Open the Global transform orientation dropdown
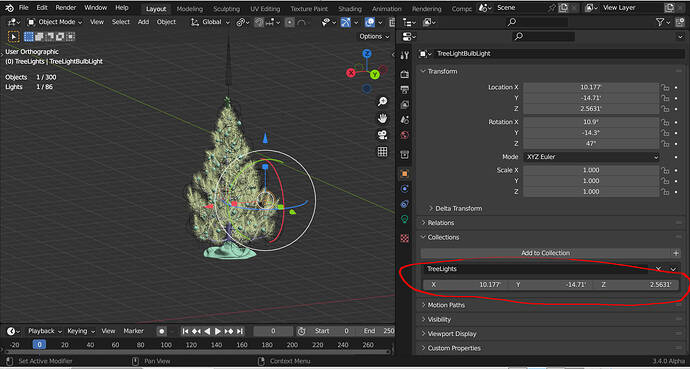690x369 pixels. click(210, 22)
